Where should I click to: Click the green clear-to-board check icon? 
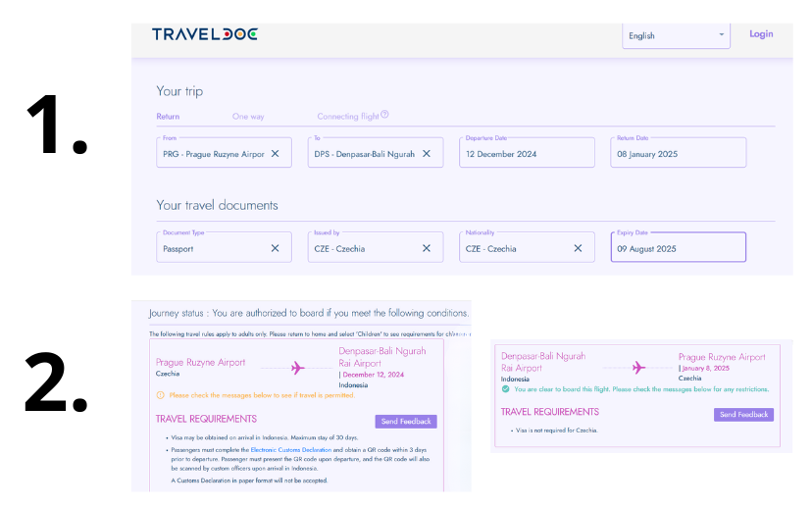pyautogui.click(x=505, y=389)
